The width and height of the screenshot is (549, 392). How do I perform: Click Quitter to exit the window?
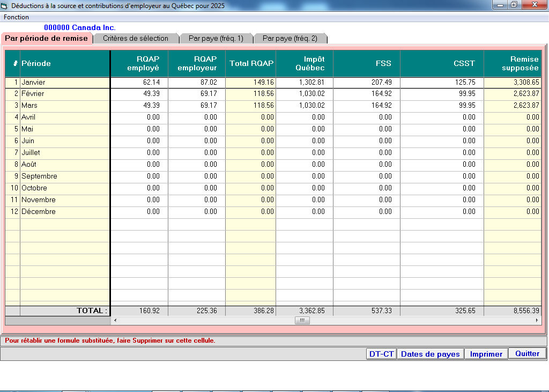point(527,353)
